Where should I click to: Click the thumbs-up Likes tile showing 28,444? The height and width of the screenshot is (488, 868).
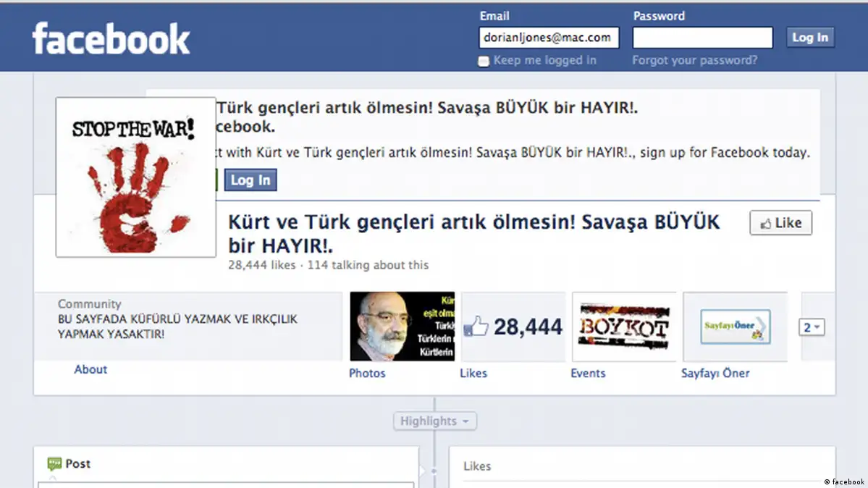[513, 327]
